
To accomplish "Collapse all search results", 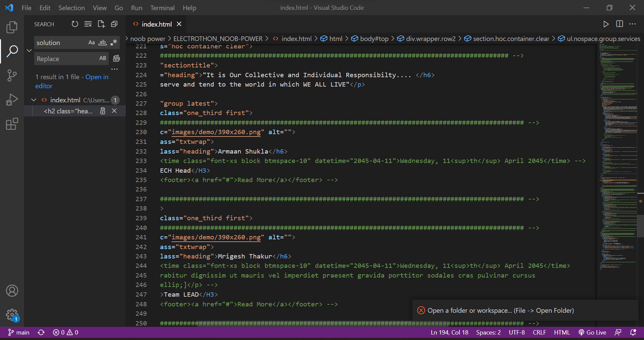I will tap(114, 24).
